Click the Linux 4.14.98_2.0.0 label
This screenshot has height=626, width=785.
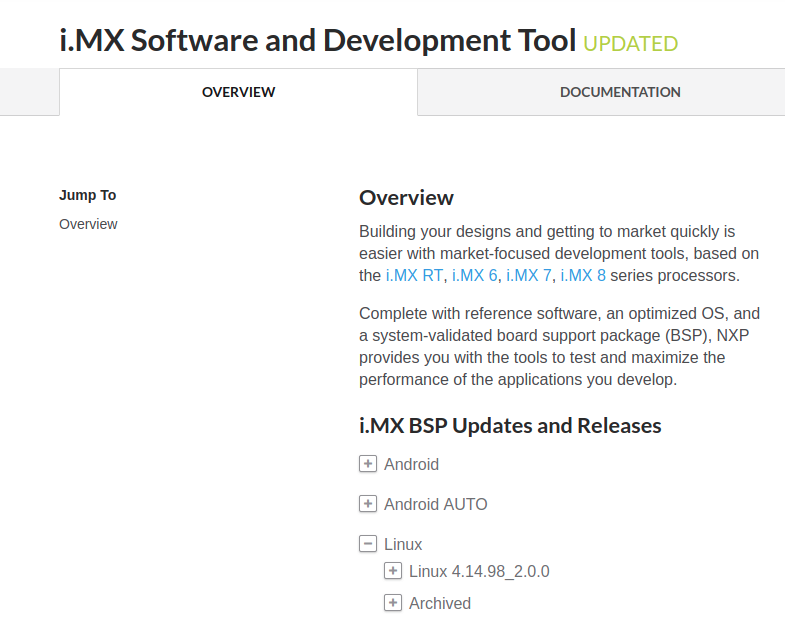point(479,572)
